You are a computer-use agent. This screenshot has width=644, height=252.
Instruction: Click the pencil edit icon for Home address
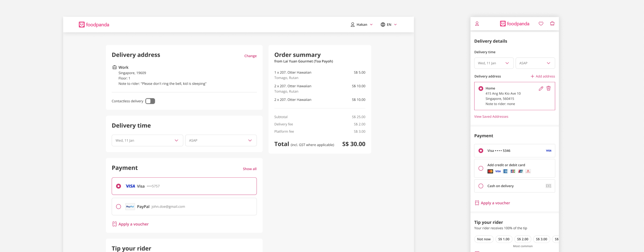541,88
